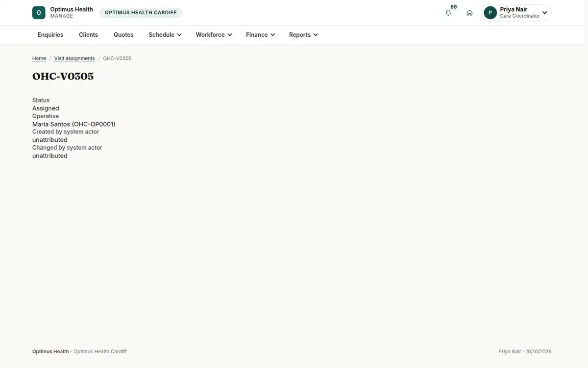
Task: Expand the Schedule dropdown menu
Action: [x=165, y=35]
